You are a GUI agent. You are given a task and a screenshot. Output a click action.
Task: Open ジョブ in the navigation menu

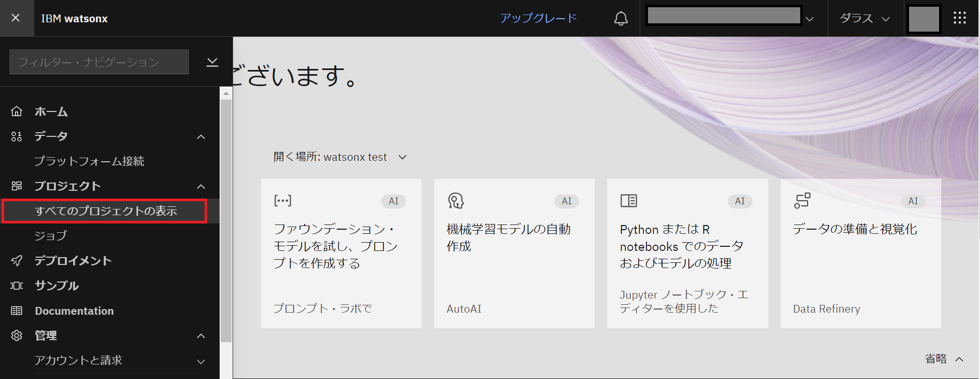tap(51, 236)
